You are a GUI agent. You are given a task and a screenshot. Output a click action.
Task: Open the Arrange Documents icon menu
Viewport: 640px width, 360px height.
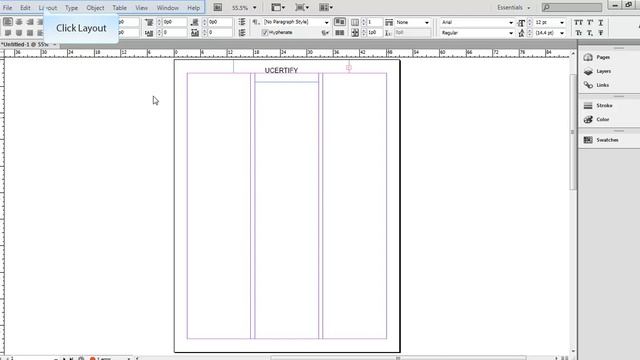coord(326,7)
